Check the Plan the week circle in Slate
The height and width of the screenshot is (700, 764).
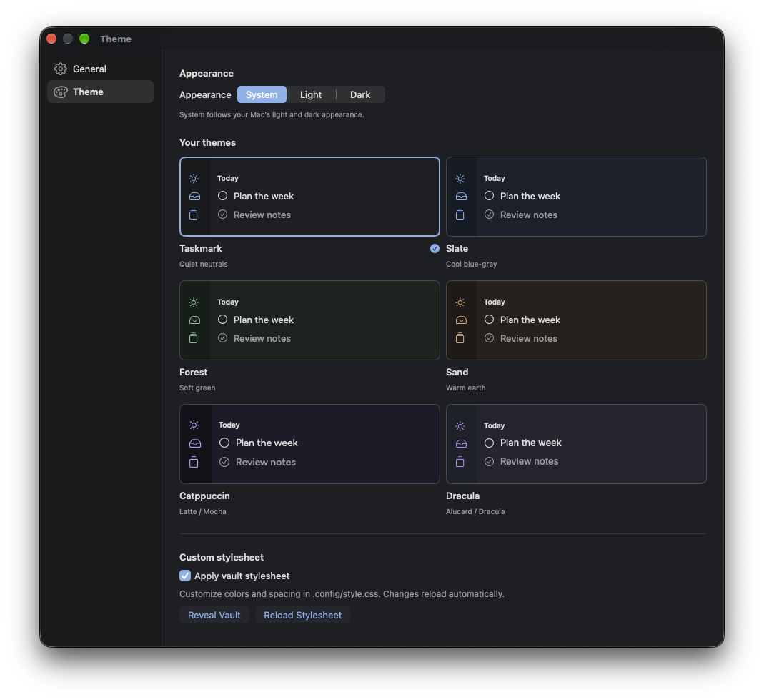pos(489,196)
